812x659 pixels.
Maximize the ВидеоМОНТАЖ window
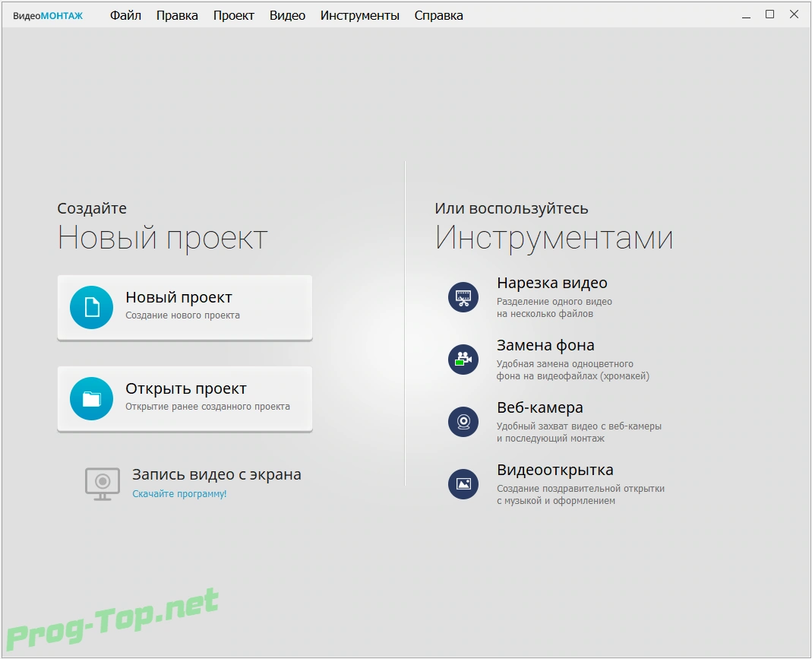(770, 14)
